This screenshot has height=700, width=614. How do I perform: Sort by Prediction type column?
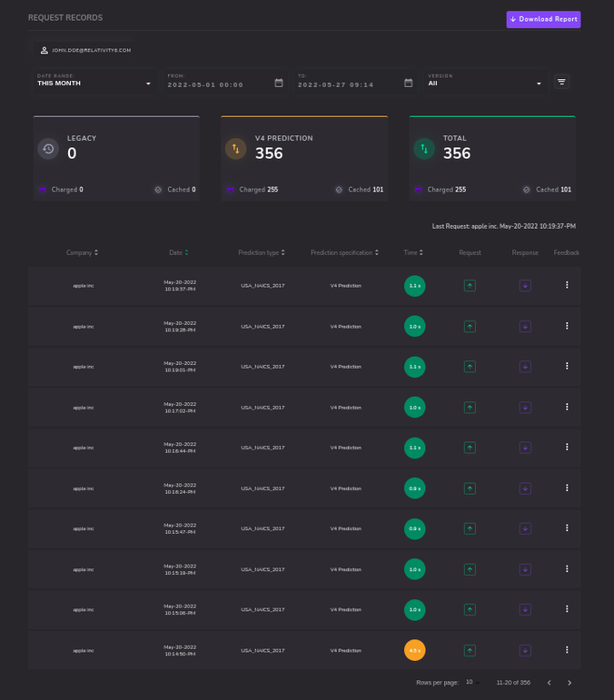pos(262,252)
